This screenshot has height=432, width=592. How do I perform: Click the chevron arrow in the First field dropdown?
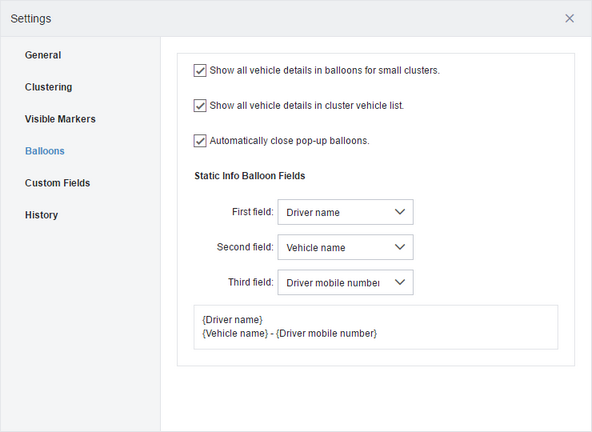pyautogui.click(x=400, y=212)
